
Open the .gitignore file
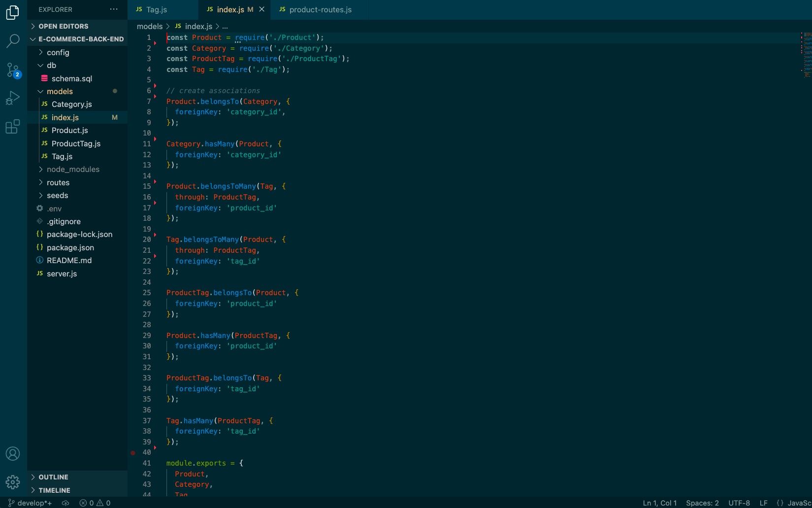click(x=77, y=221)
